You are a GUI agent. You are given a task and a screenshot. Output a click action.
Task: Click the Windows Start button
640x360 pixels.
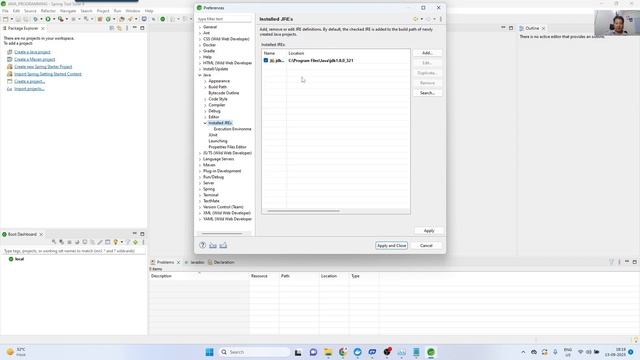(x=209, y=352)
